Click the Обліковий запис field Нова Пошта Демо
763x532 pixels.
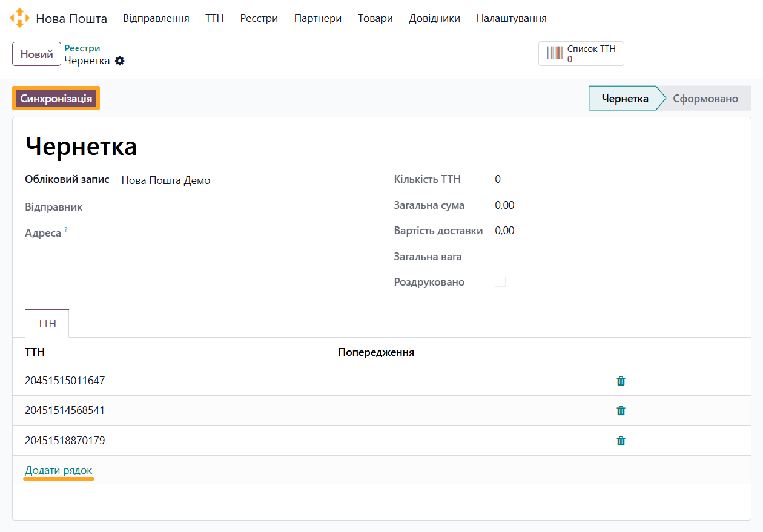[x=166, y=180]
